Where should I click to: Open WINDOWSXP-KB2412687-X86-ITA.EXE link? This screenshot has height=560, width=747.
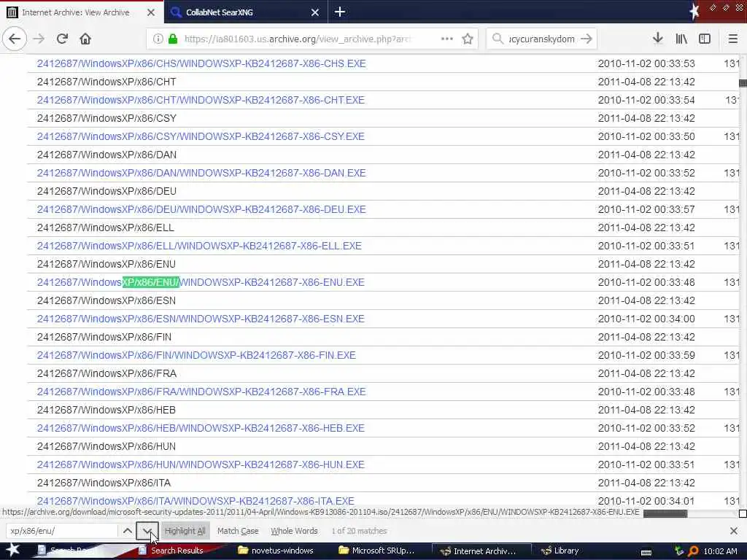click(x=196, y=501)
